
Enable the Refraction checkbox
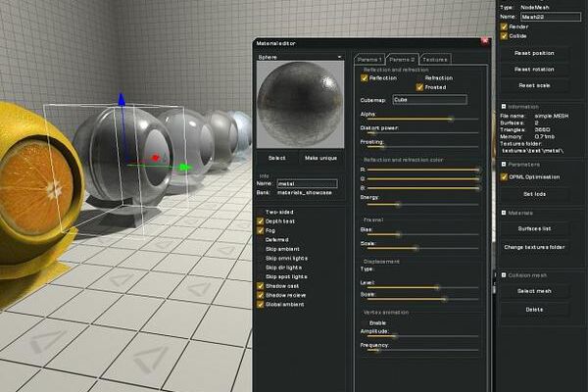pos(419,78)
